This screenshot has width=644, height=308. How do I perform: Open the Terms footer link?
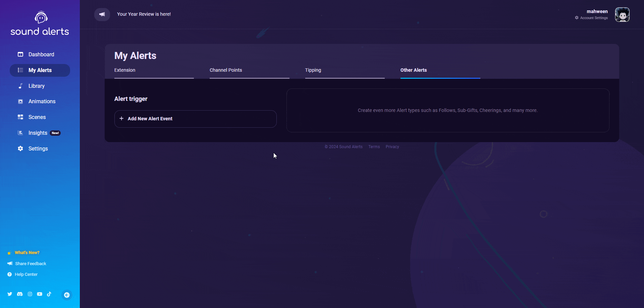coord(374,147)
